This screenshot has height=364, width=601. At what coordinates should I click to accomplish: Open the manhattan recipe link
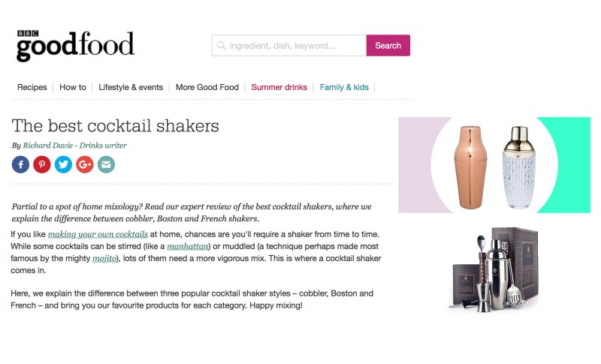click(x=187, y=246)
